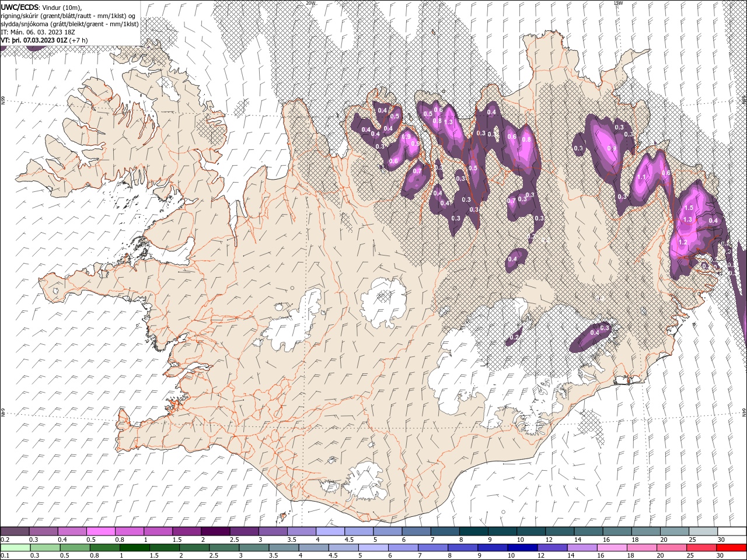Click the top legend swatch between 0.2 and 0.3
Screen dimensions: 747x560
(15, 531)
